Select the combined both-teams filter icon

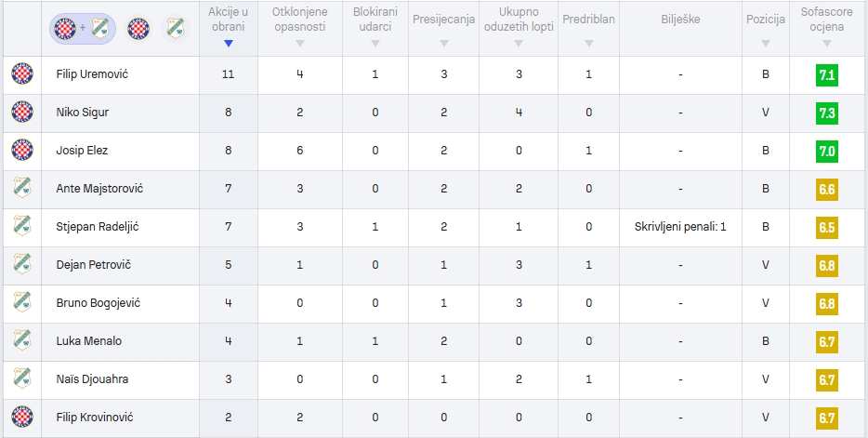point(83,29)
